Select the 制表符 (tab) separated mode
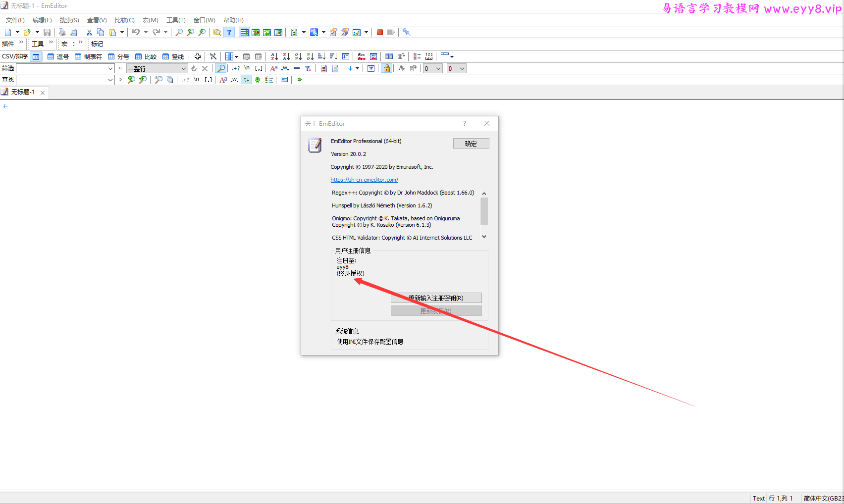Image resolution: width=844 pixels, height=504 pixels. [x=88, y=56]
